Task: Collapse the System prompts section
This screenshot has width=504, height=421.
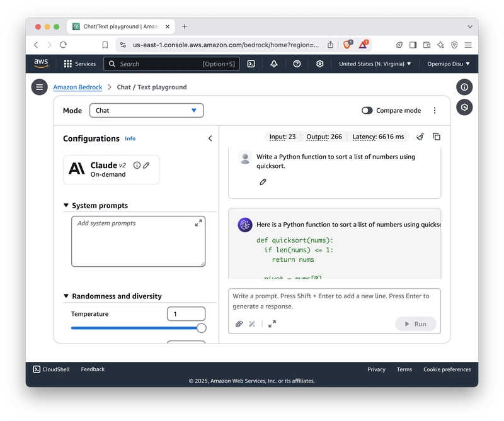Action: click(66, 205)
